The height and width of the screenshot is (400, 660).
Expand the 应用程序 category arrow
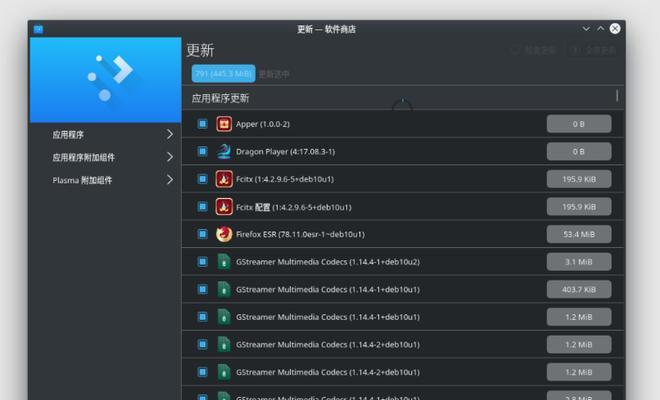tap(169, 134)
